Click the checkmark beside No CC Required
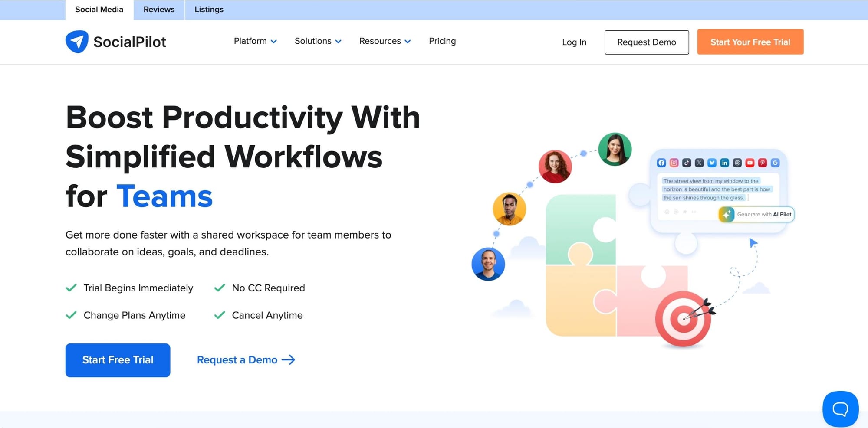868x428 pixels. (x=219, y=288)
